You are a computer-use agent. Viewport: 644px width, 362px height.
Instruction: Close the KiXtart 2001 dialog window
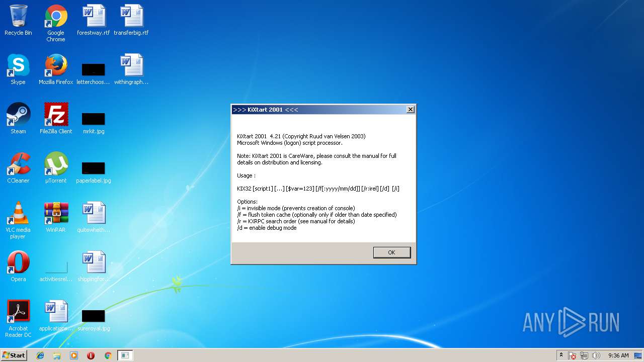(411, 110)
